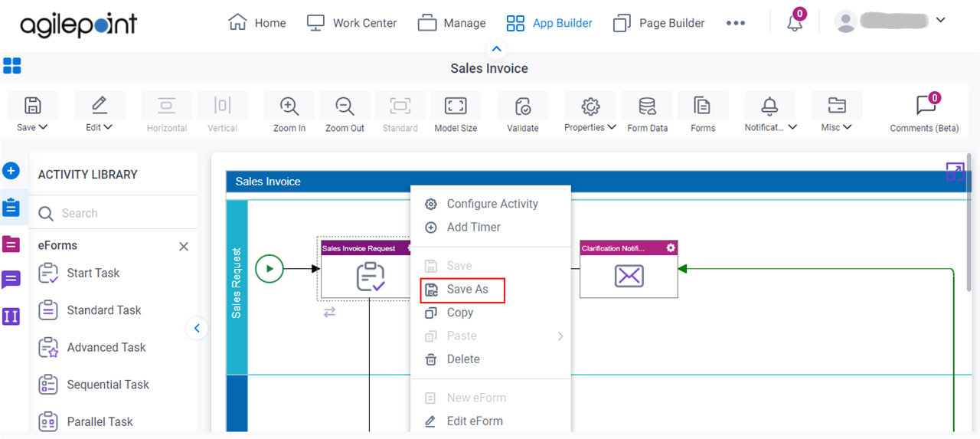Select the clipboard activity library tab

11,207
